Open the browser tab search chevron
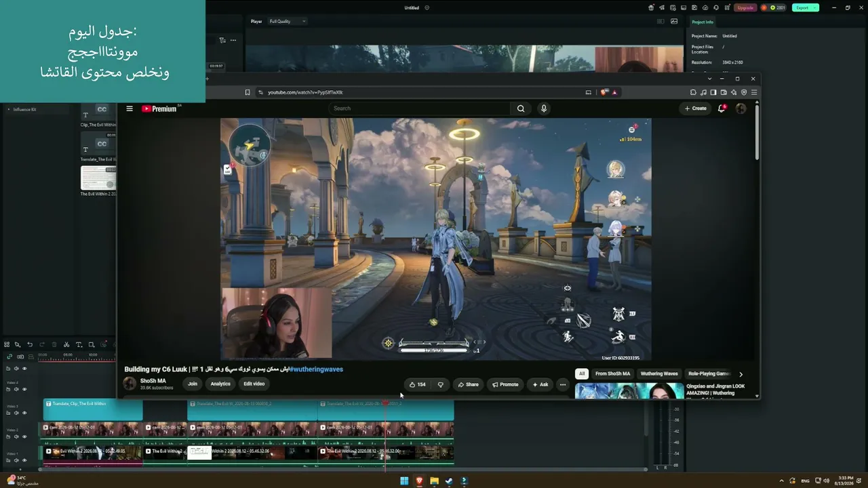Viewport: 868px width, 488px height. [709, 79]
